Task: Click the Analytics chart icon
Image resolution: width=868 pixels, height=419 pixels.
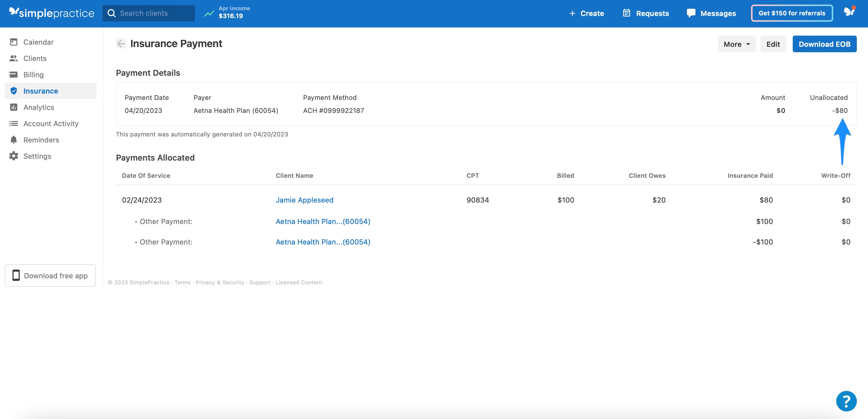Action: pyautogui.click(x=14, y=107)
